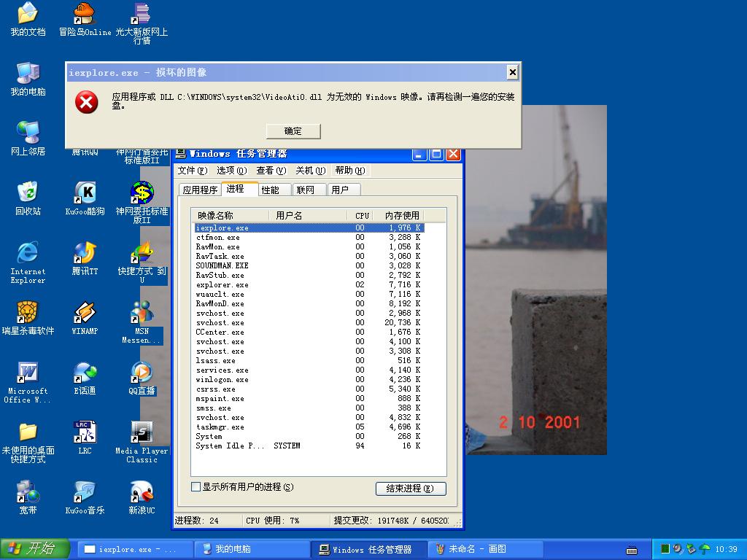Sort by CPU column header
Viewport: 747px width, 560px height.
(360, 216)
